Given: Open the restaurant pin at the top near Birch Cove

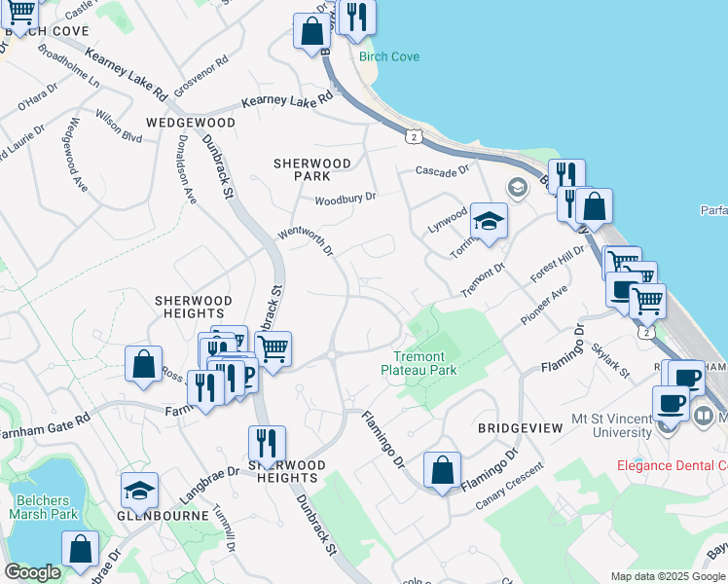Looking at the screenshot, I should (357, 17).
